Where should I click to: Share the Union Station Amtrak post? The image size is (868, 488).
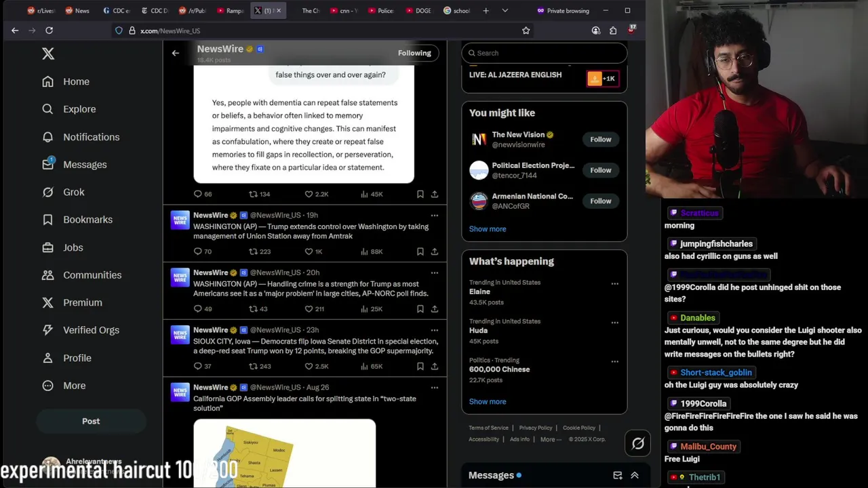pos(434,251)
